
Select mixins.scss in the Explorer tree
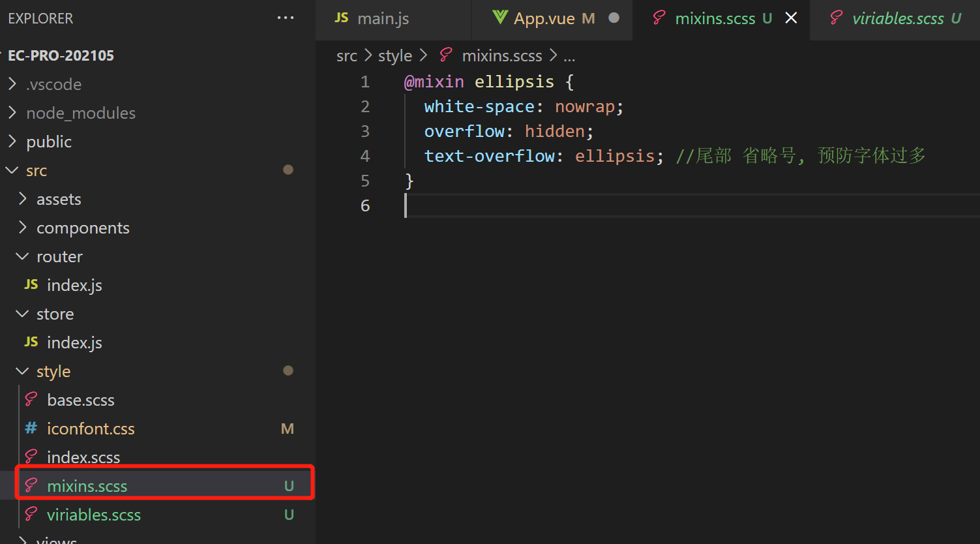click(158, 485)
